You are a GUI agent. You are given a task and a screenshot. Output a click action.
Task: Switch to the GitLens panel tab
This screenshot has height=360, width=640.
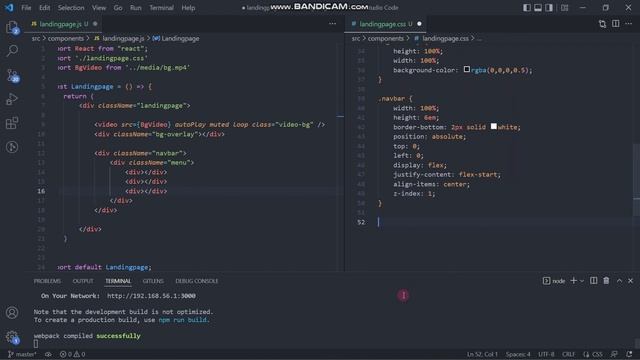(x=153, y=281)
